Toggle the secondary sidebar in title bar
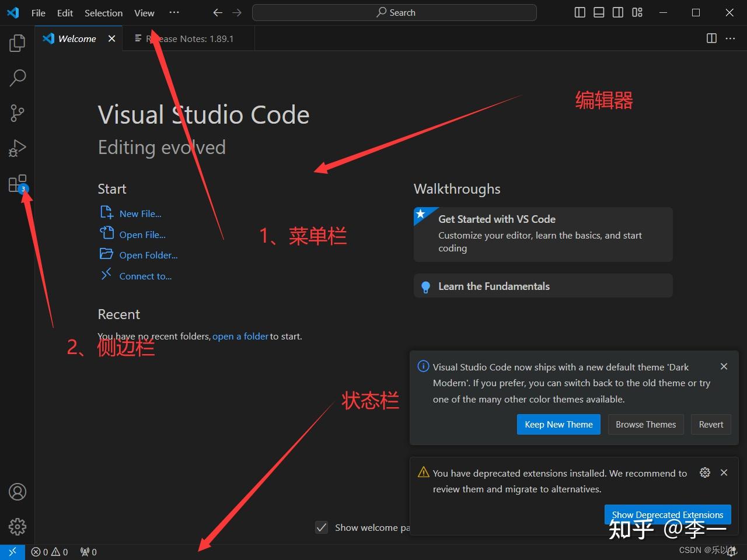The width and height of the screenshot is (747, 560). click(617, 12)
